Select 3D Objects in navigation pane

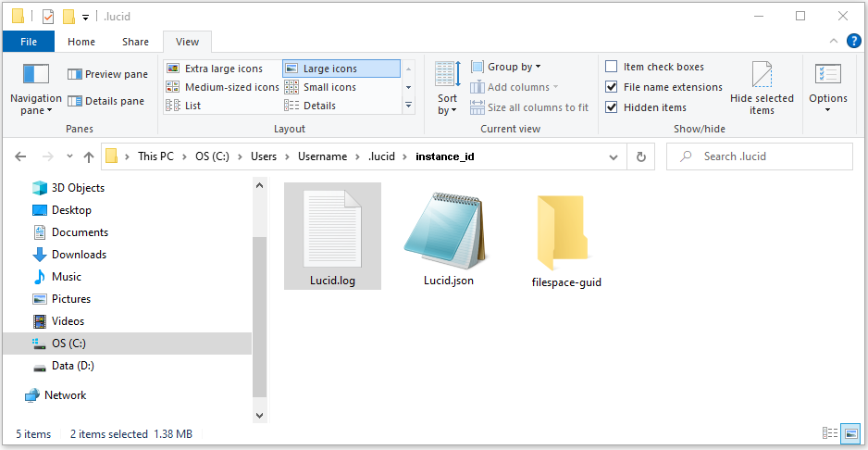click(68, 188)
